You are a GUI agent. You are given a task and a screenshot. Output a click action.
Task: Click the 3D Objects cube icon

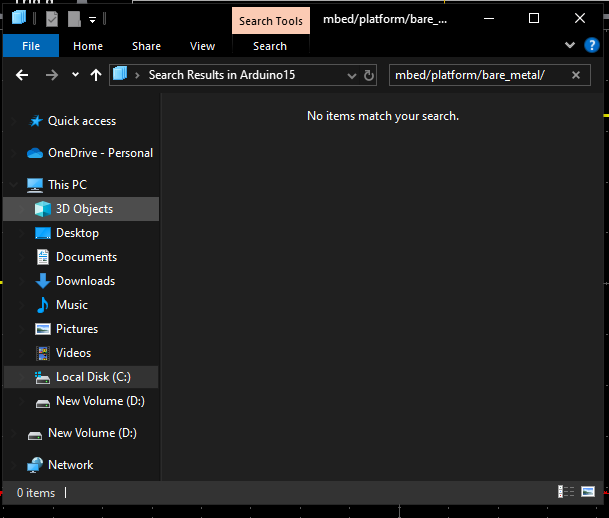point(43,209)
